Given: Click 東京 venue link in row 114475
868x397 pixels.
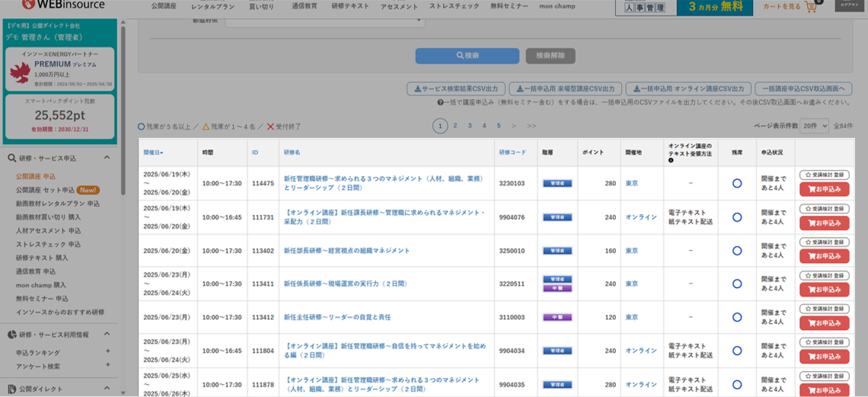Looking at the screenshot, I should tap(632, 184).
